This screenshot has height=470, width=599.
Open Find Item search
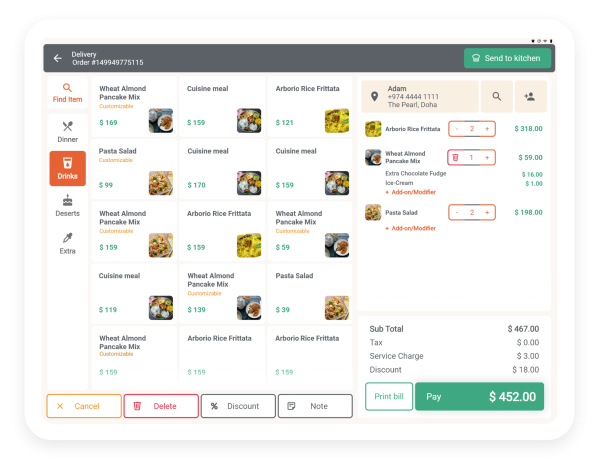tap(68, 93)
